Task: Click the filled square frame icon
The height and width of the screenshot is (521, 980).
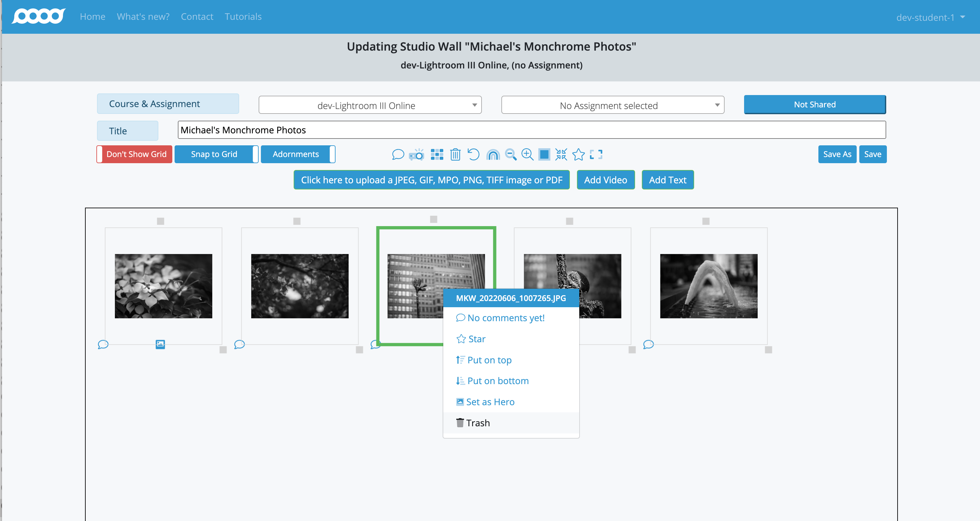Action: 544,154
